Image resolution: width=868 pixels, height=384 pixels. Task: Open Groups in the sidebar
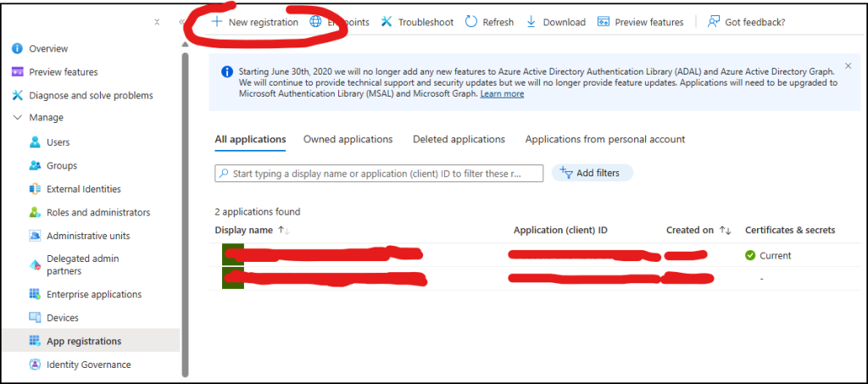click(x=61, y=166)
